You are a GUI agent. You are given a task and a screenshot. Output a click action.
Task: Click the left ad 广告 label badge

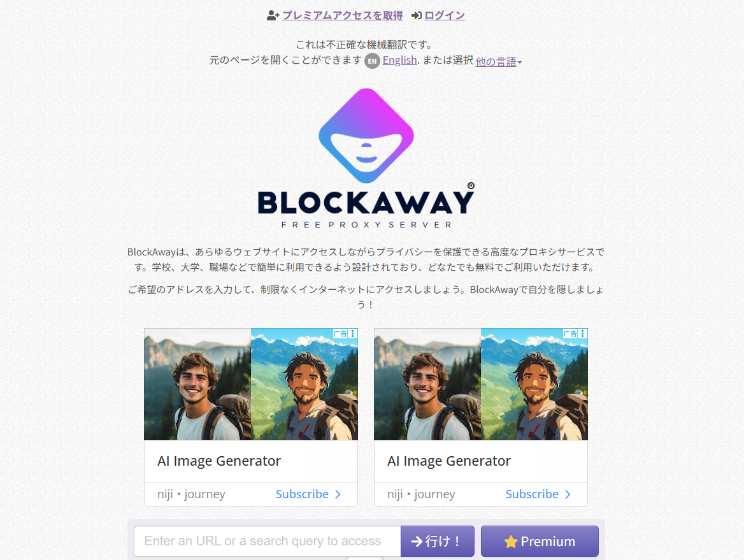[340, 334]
